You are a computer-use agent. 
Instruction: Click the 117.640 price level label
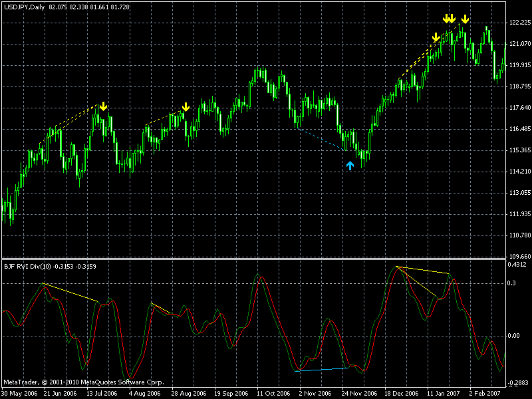click(x=520, y=108)
